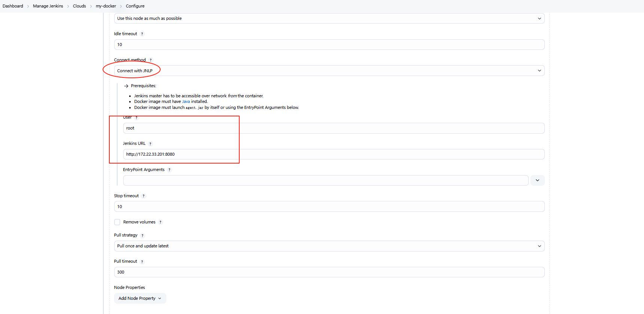Open the 'Use this node as much as possible' dropdown
Screen dimensions: 644x314
[x=329, y=18]
